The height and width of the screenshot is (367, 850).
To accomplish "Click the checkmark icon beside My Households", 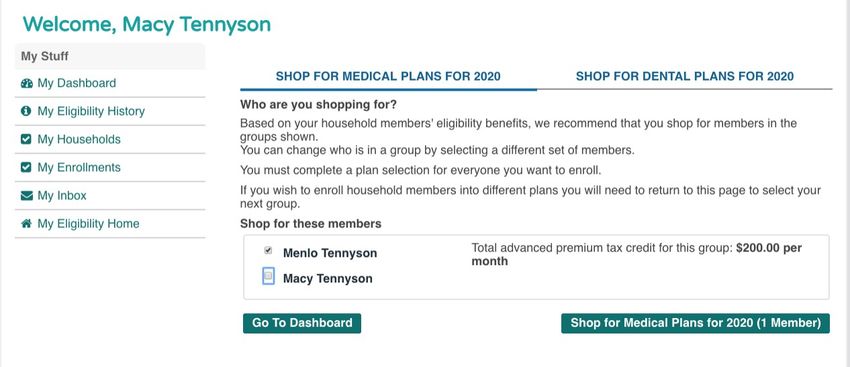I will point(25,139).
